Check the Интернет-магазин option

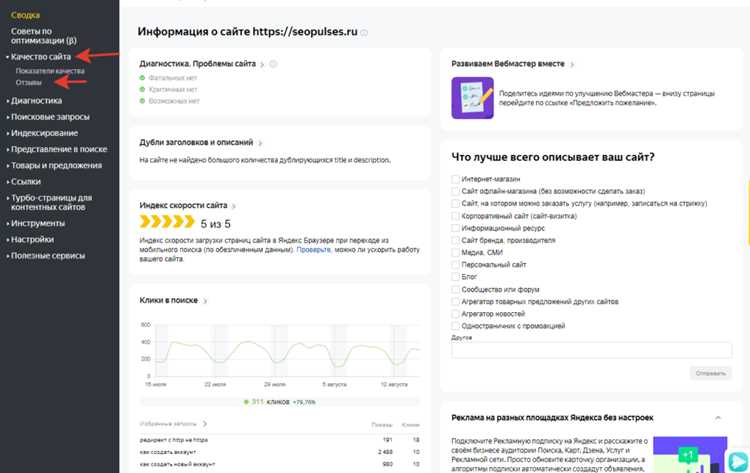tap(455, 179)
